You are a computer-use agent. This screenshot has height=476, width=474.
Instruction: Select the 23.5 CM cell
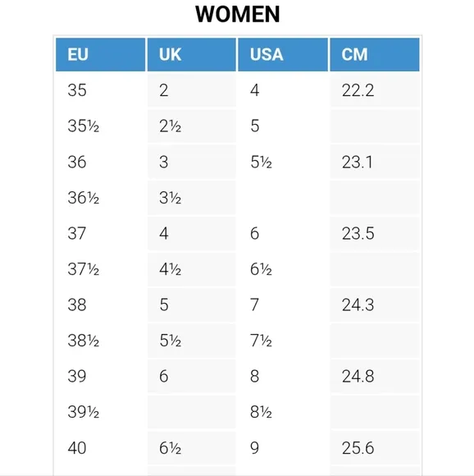tap(375, 233)
